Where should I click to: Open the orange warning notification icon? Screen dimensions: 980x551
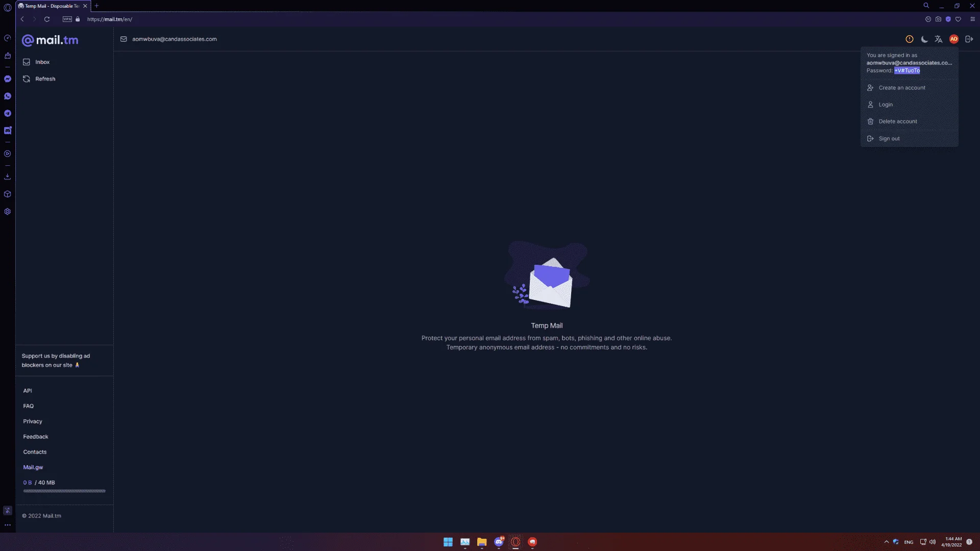(910, 39)
